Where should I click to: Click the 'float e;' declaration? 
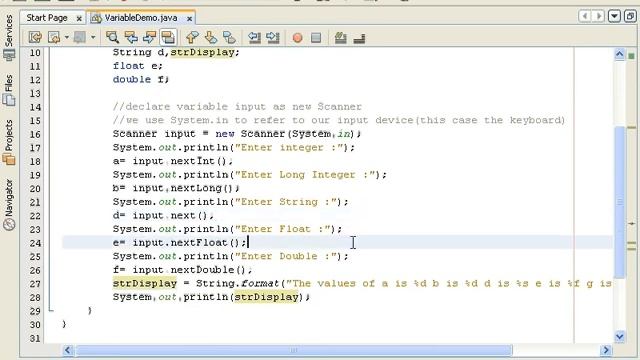tap(138, 66)
